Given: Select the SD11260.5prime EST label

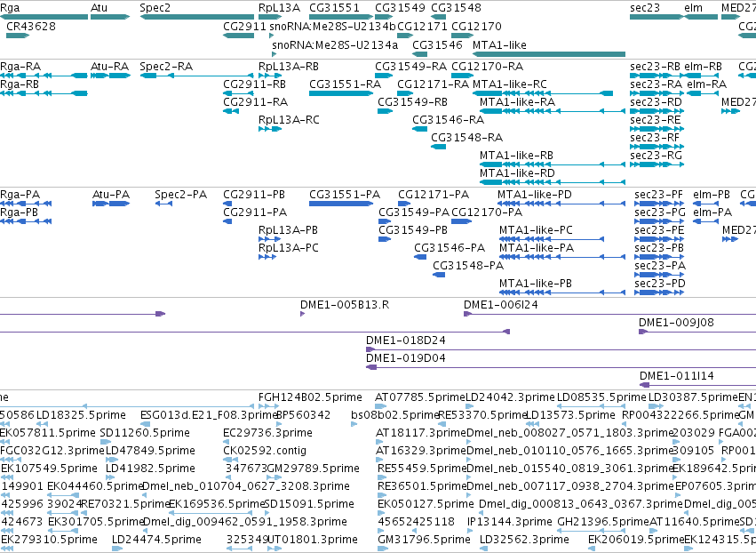Looking at the screenshot, I should click(145, 433).
